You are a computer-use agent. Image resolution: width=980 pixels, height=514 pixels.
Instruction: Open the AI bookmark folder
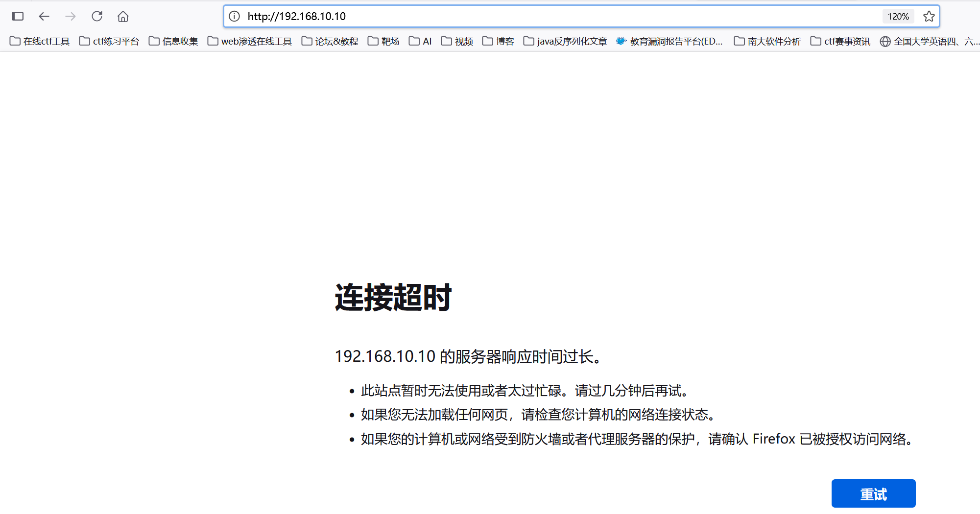pos(420,41)
